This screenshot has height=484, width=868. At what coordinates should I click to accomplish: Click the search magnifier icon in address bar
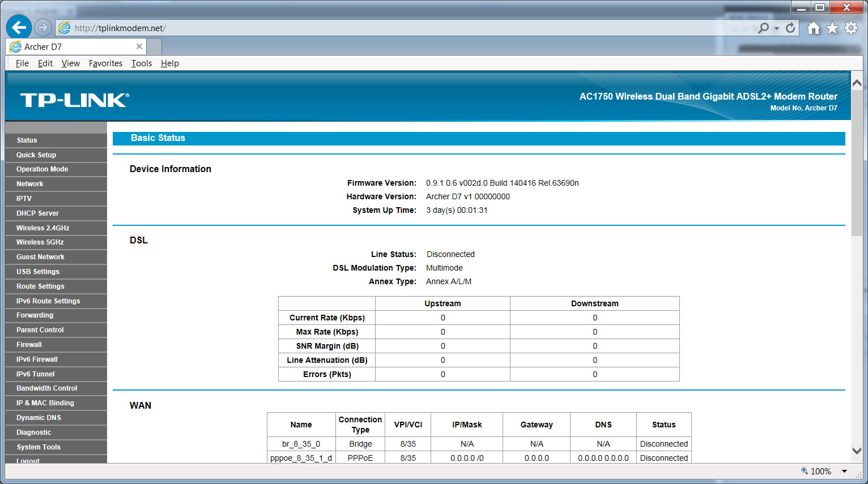764,28
